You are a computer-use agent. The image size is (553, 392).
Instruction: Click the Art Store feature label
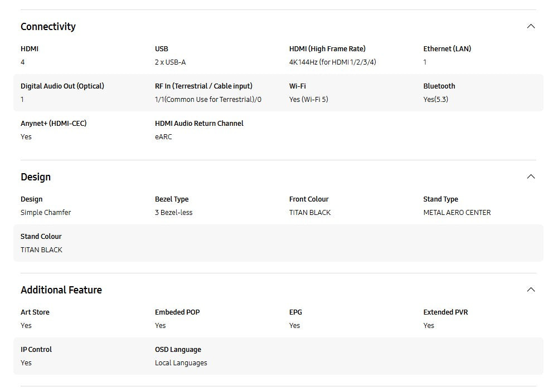click(x=35, y=312)
